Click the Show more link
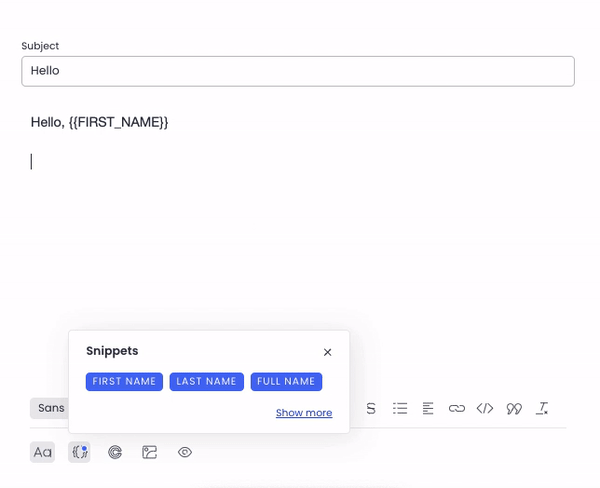600x488 pixels. pyautogui.click(x=304, y=413)
